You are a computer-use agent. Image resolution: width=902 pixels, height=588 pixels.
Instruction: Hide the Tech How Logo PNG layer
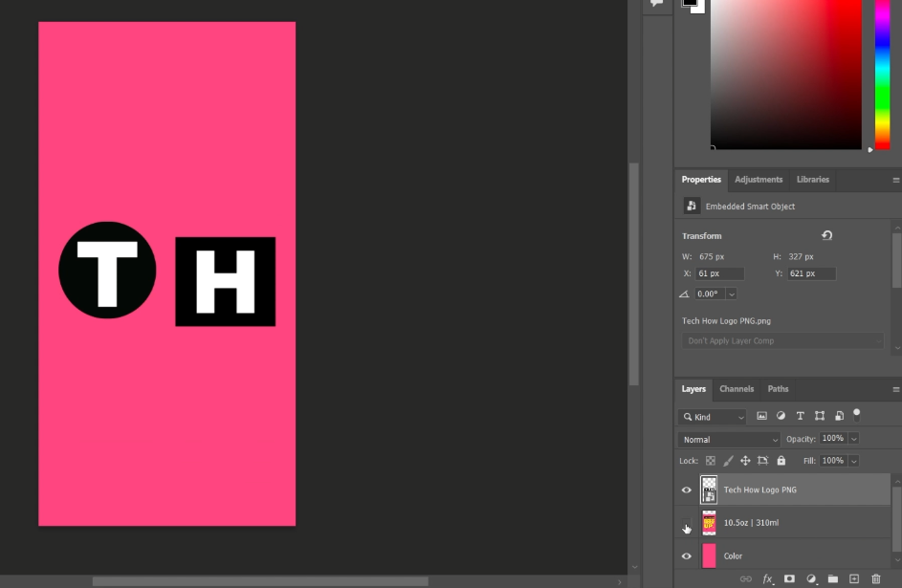(x=686, y=490)
